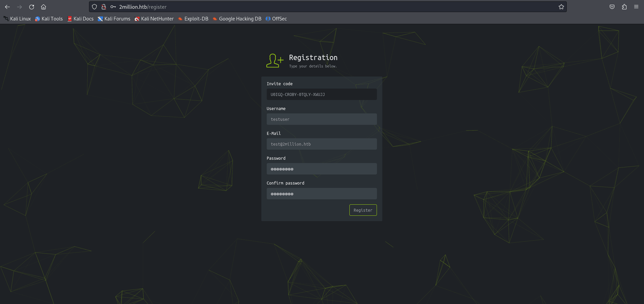Click the Confirm password field
This screenshot has height=304, width=644.
point(321,194)
